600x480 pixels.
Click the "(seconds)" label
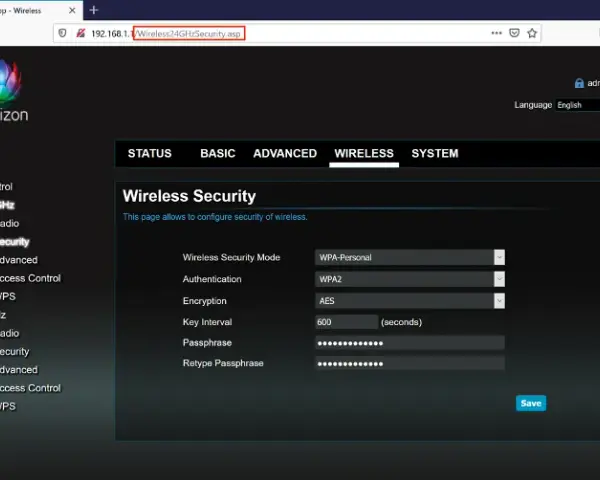401,322
